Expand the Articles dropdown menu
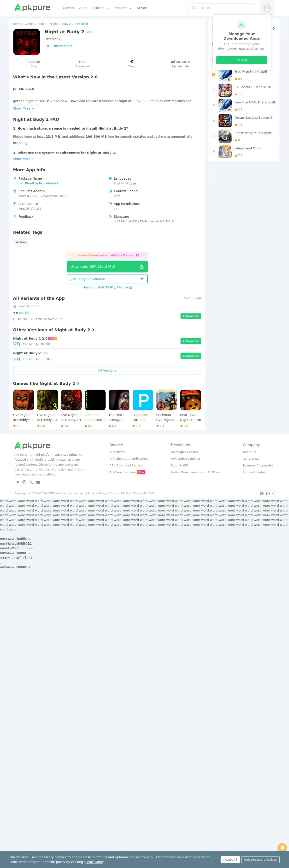 click(100, 8)
